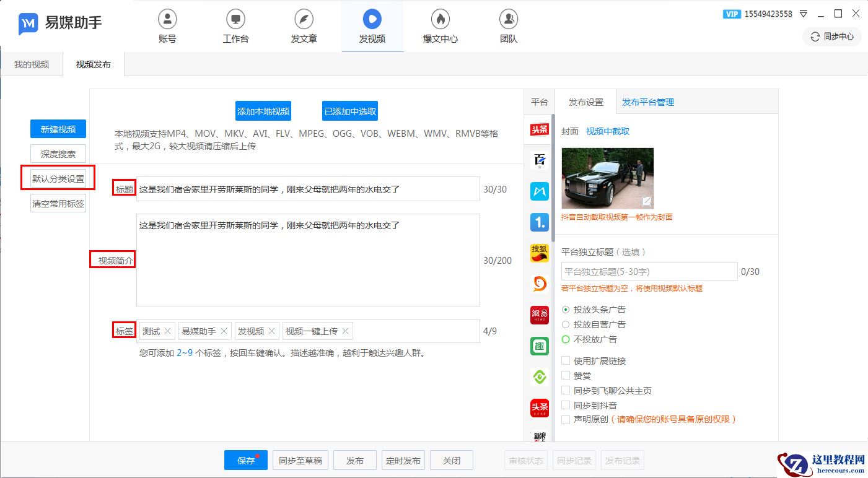Check the 声明原创 checkbox
The height and width of the screenshot is (478, 868).
coord(566,420)
